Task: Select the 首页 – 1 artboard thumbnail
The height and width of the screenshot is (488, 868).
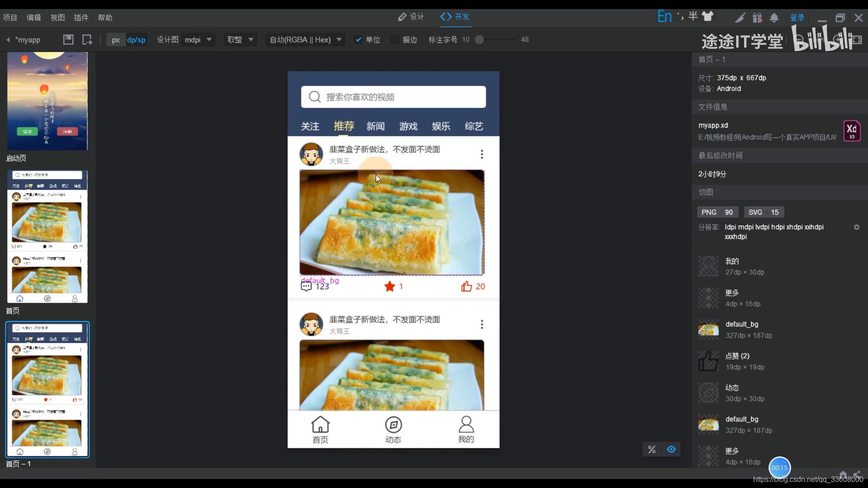Action: pyautogui.click(x=47, y=389)
